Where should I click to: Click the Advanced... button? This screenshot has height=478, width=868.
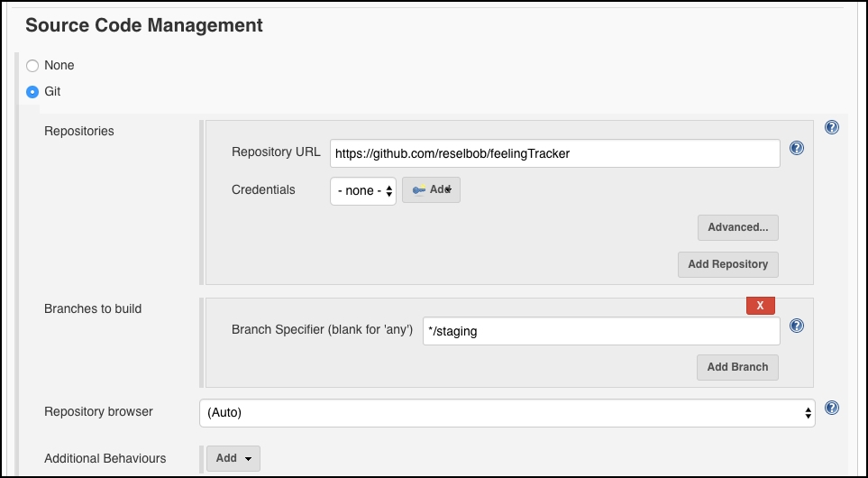click(738, 227)
